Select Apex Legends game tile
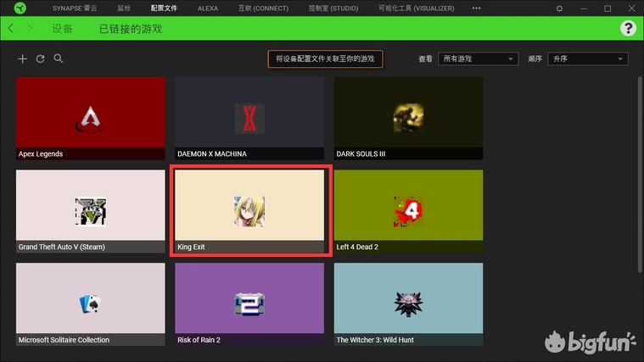 (90, 118)
